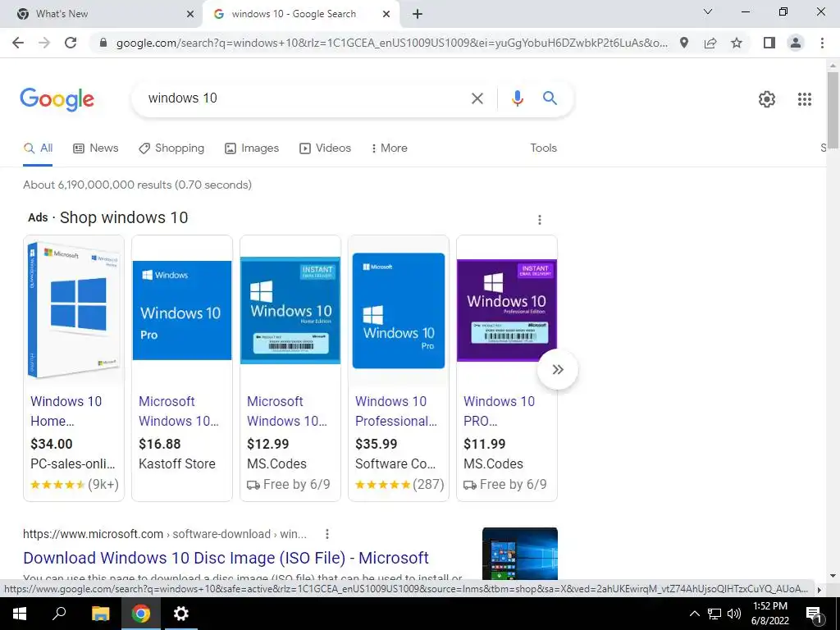Close the What's New tab

[x=190, y=14]
